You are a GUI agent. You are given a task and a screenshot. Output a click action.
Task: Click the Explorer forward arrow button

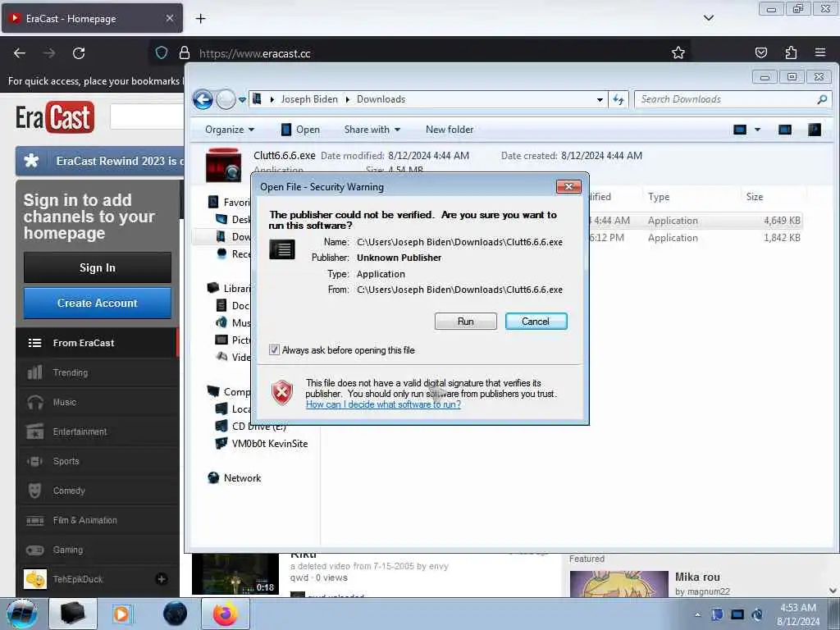pyautogui.click(x=226, y=99)
